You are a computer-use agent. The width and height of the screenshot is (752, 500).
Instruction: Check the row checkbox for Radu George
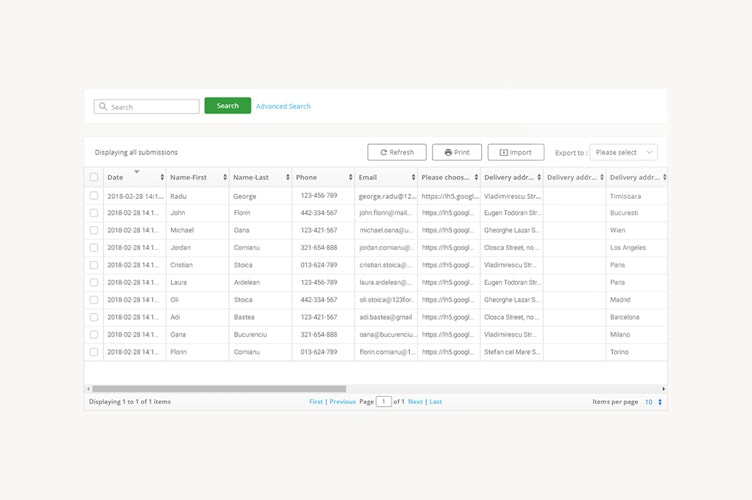click(94, 196)
